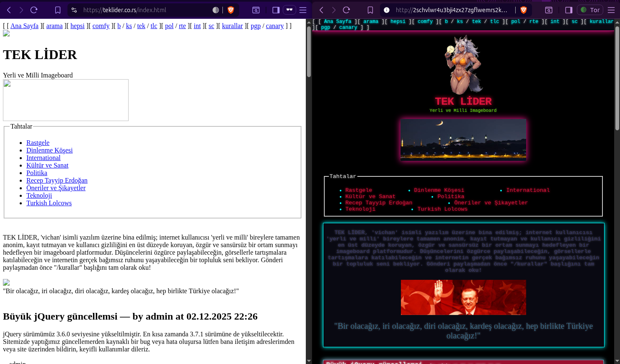Click the 'kurallar' link in left page navigation
Viewport: 620px width, 364px height.
[x=232, y=26]
